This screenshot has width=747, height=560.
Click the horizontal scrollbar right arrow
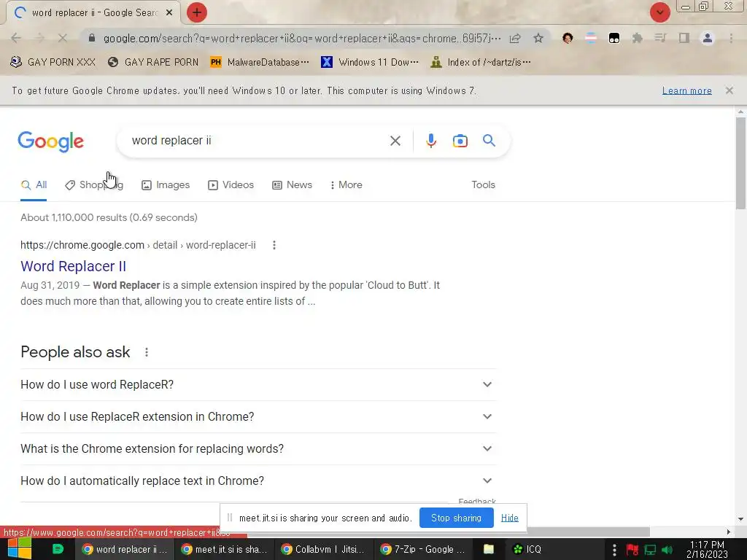tap(729, 532)
